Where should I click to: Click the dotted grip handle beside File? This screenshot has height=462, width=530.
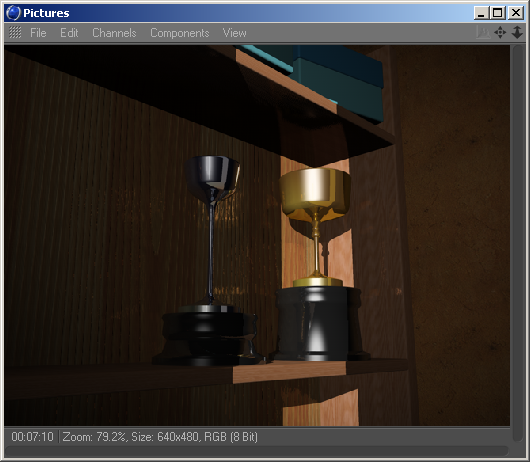[x=15, y=32]
